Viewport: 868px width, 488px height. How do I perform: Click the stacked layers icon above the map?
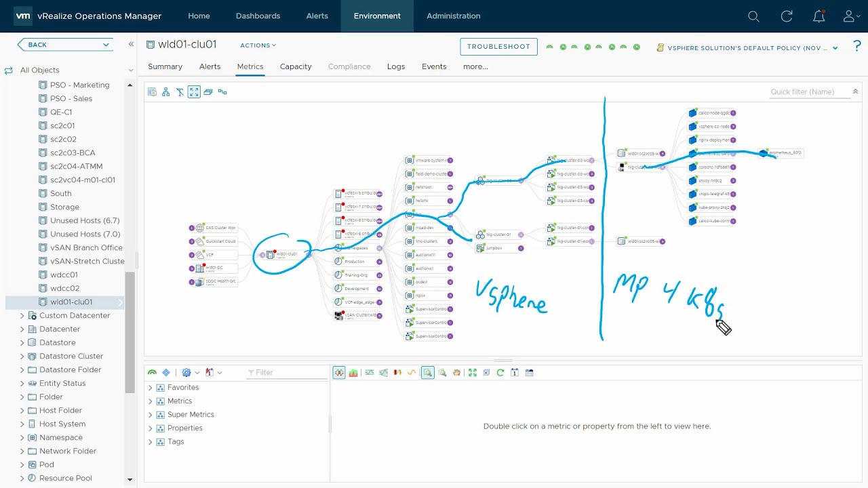208,92
